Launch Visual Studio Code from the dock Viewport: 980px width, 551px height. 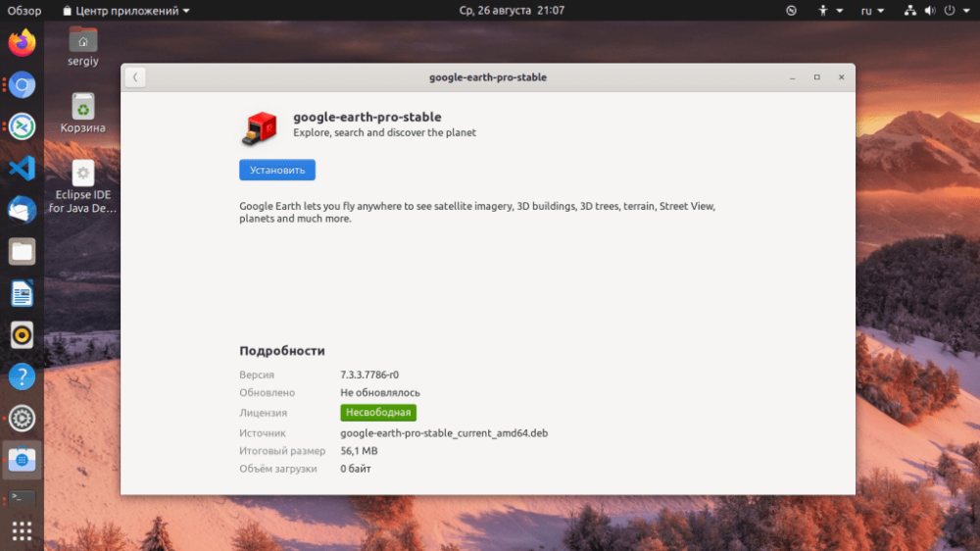coord(22,169)
